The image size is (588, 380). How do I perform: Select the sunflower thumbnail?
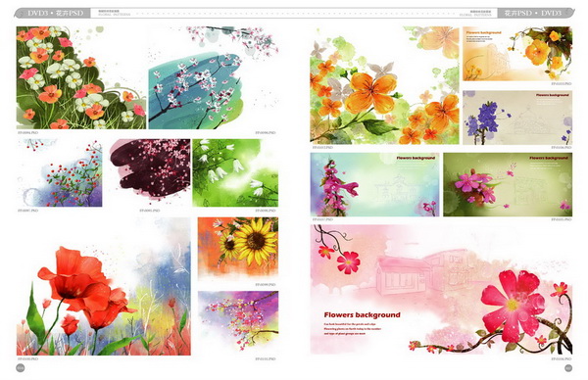238,248
